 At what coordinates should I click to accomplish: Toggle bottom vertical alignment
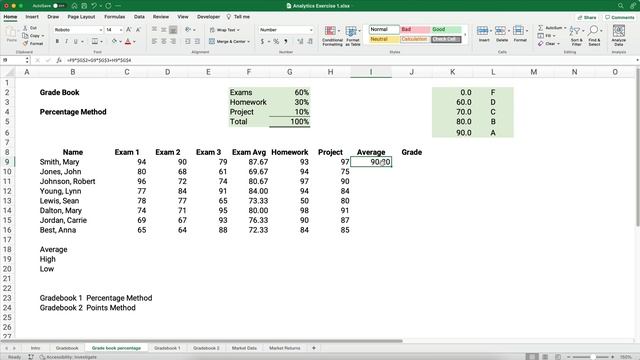(173, 30)
